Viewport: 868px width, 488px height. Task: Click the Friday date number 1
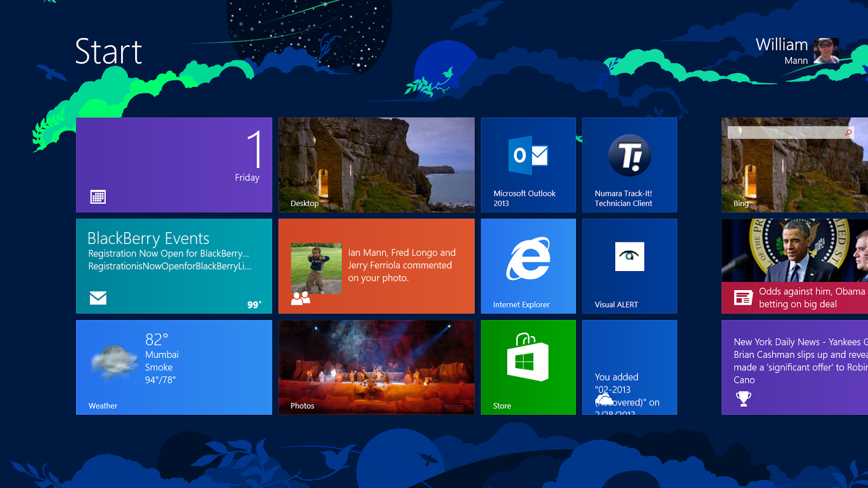pyautogui.click(x=254, y=149)
